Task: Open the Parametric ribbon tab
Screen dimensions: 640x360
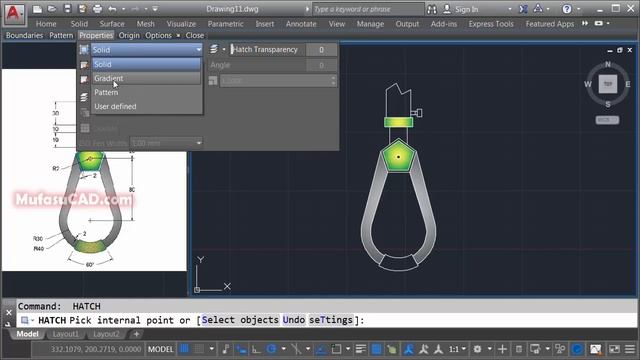Action: click(225, 24)
